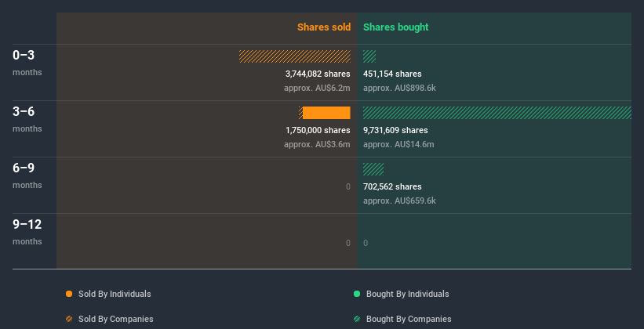Screen dimensions: 644x329
Task: Click the green Bought By Individuals legend dot
Action: point(357,294)
